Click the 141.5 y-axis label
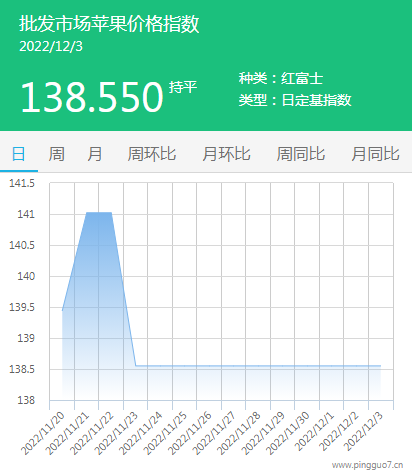 point(22,183)
